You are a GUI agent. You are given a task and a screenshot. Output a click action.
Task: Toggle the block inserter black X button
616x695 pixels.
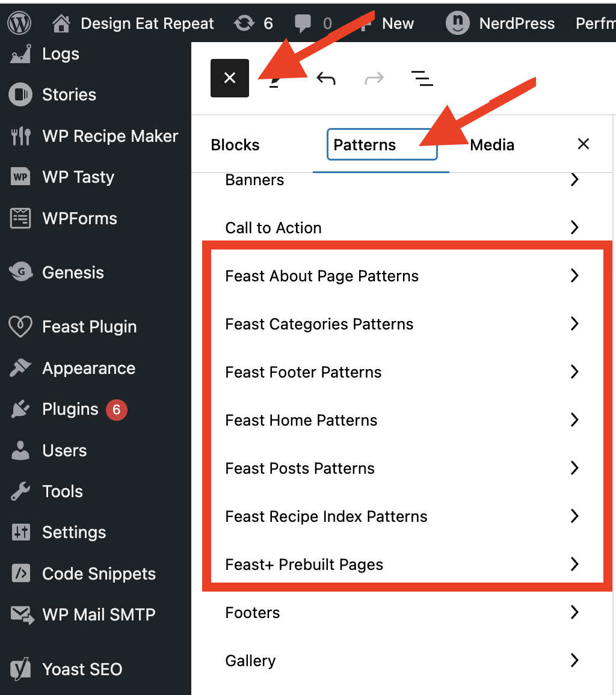coord(230,78)
